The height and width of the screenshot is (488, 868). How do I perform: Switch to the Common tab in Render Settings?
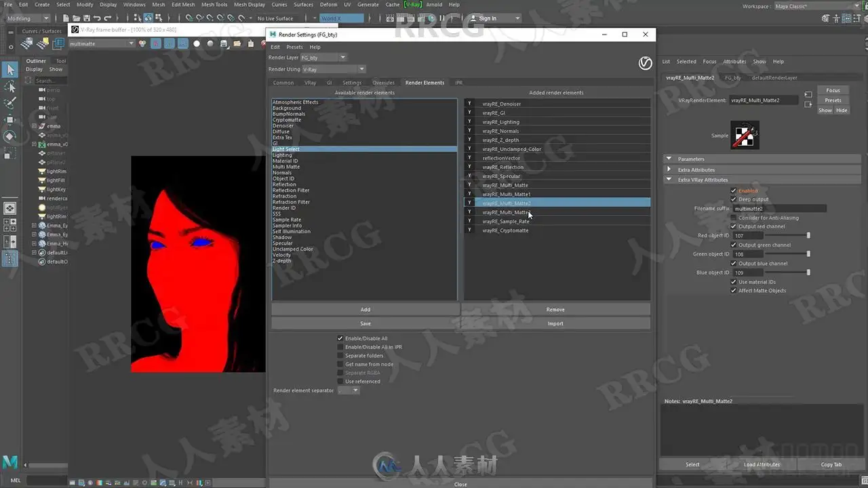point(283,83)
